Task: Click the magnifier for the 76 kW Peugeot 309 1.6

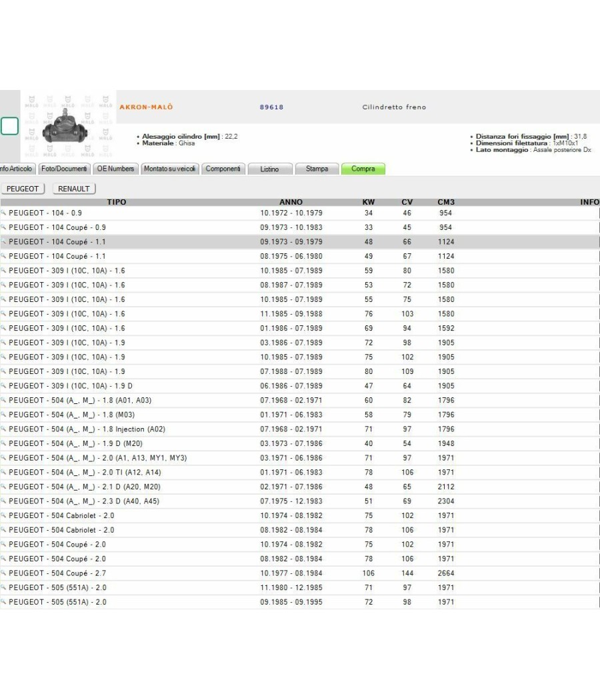Action: coord(3,314)
